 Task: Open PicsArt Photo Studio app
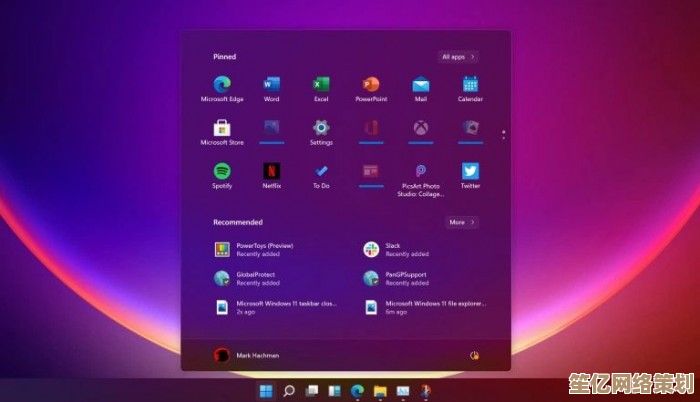[421, 180]
